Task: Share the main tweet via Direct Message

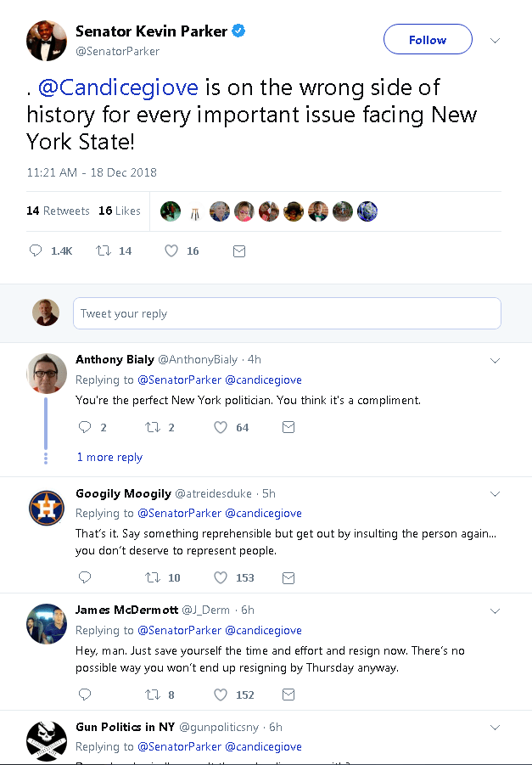Action: (x=238, y=250)
